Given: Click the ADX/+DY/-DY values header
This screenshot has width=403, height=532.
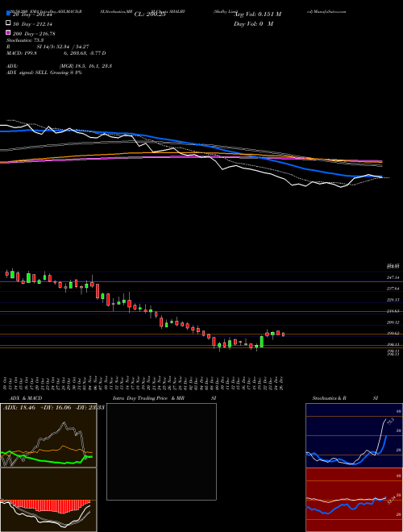Looking at the screenshot, I should 53,407.
